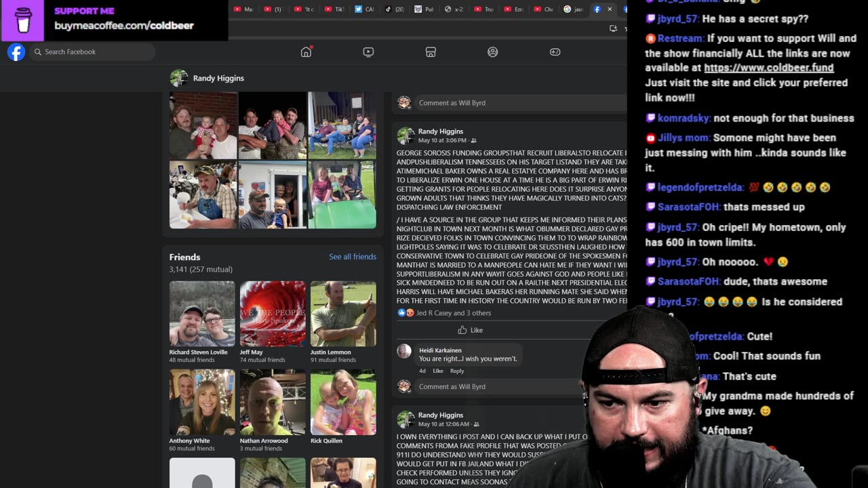This screenshot has height=488, width=868.
Task: Open Anthony White friend photo
Action: click(202, 402)
